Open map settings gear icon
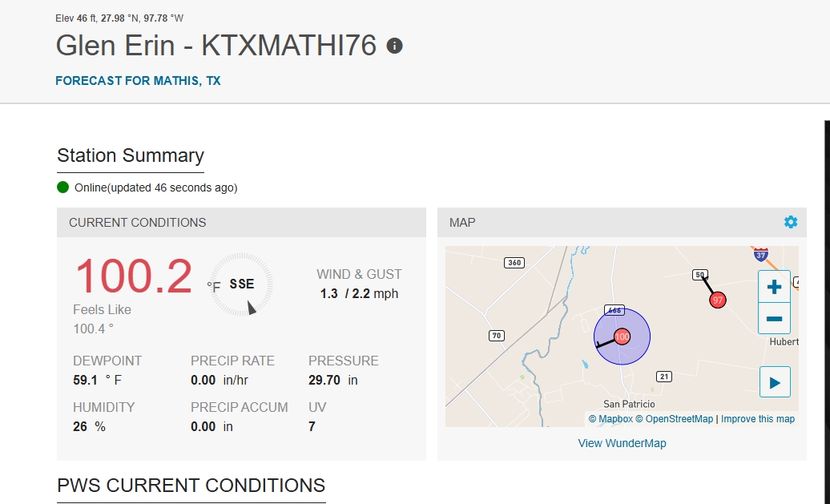The height and width of the screenshot is (504, 830). coord(791,222)
